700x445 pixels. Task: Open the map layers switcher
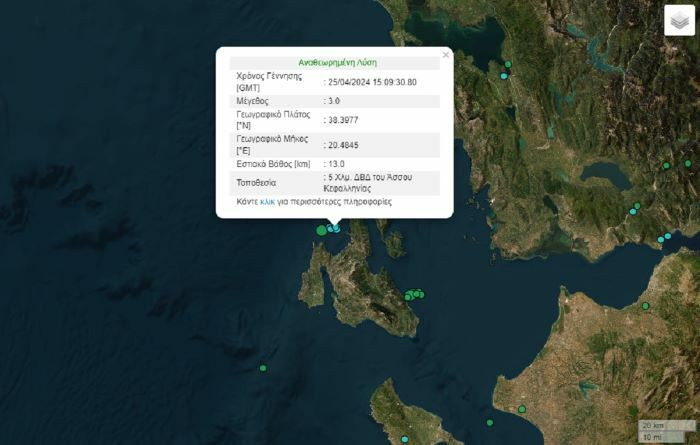[679, 20]
